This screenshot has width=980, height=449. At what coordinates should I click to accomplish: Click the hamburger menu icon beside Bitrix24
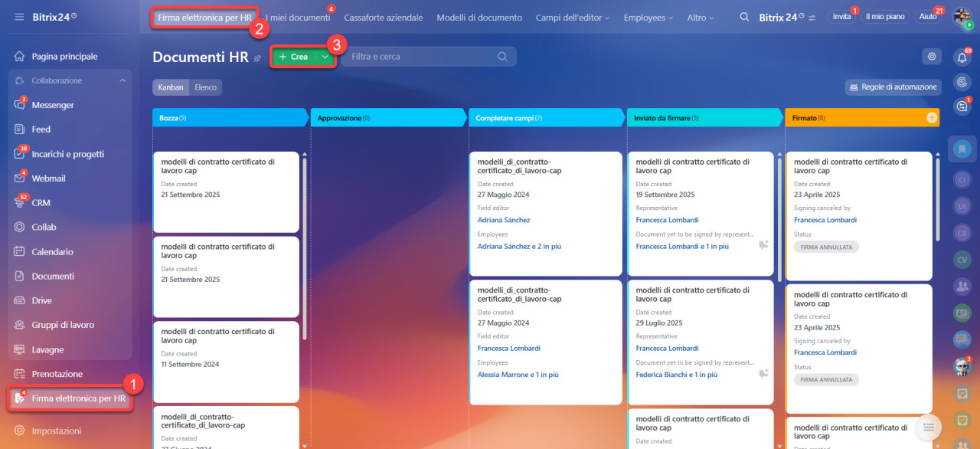pyautogui.click(x=19, y=17)
